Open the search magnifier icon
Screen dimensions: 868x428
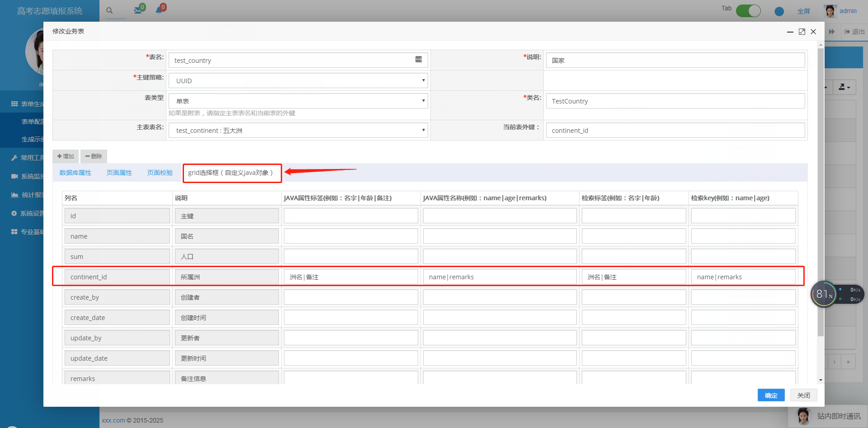click(x=109, y=9)
